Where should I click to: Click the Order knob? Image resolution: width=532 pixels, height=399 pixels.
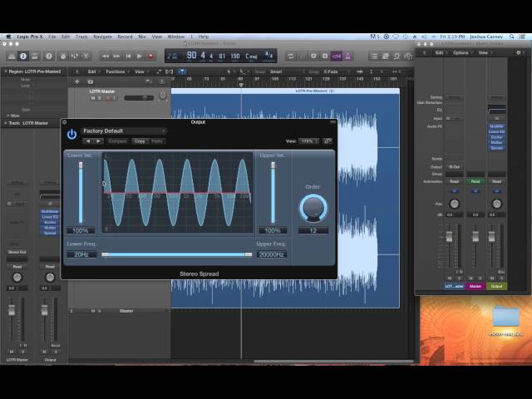coord(313,208)
